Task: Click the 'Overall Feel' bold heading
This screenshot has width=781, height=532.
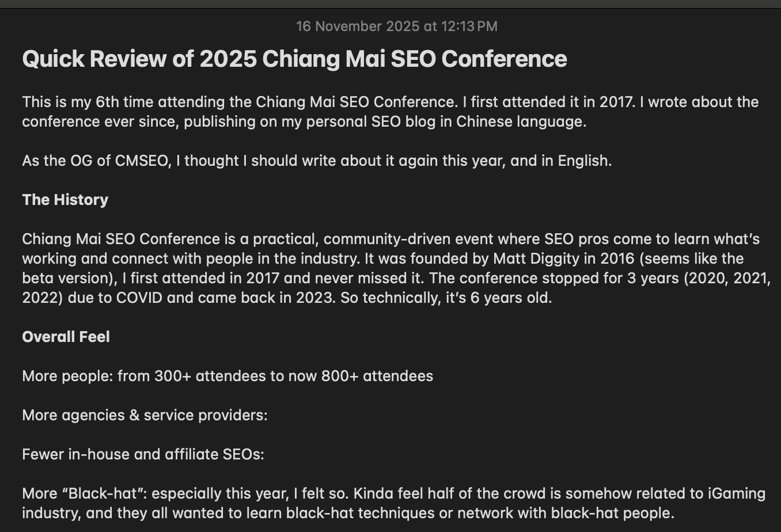Action: click(x=66, y=337)
